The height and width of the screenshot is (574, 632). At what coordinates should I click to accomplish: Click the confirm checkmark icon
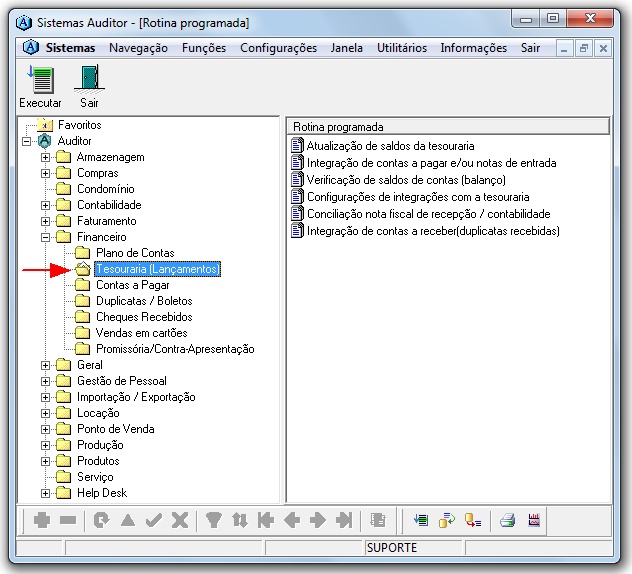[154, 520]
